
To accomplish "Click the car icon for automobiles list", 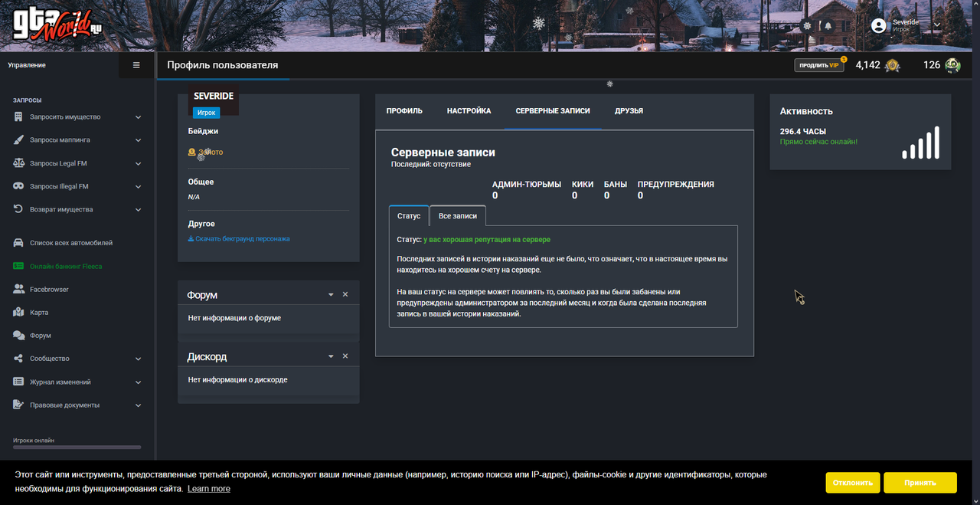I will tap(18, 243).
